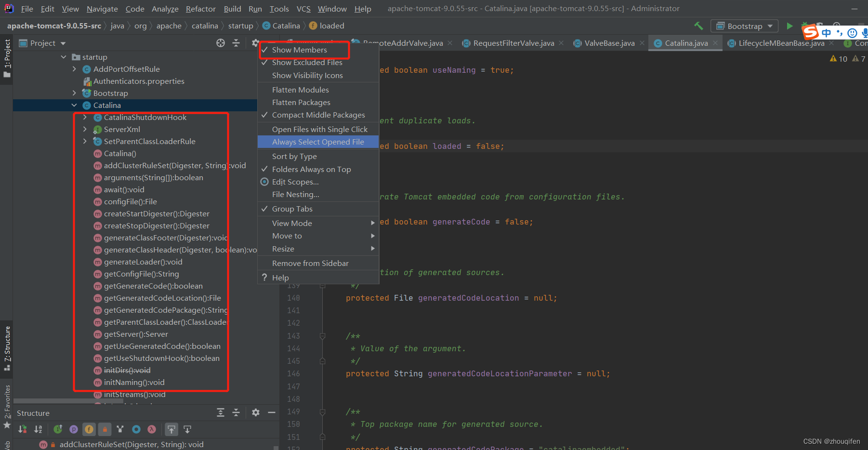The height and width of the screenshot is (450, 868).
Task: Click the catalina breadcrumb
Action: coord(205,26)
